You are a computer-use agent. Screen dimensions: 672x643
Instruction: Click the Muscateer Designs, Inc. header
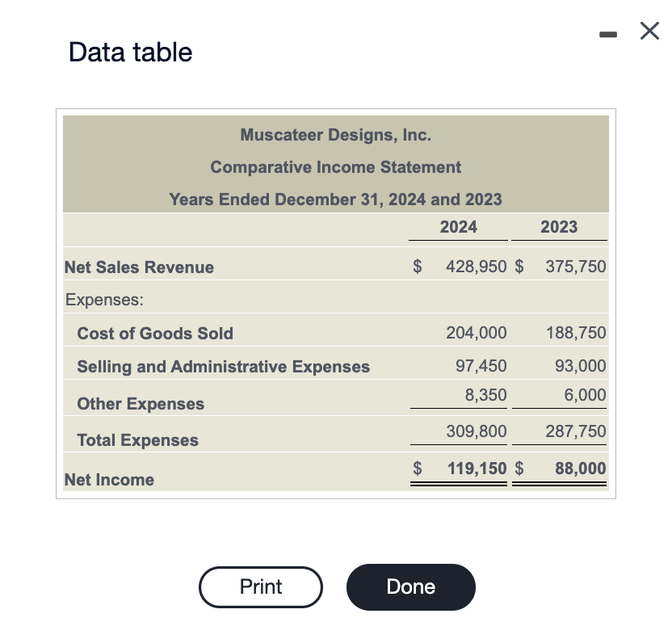point(335,135)
